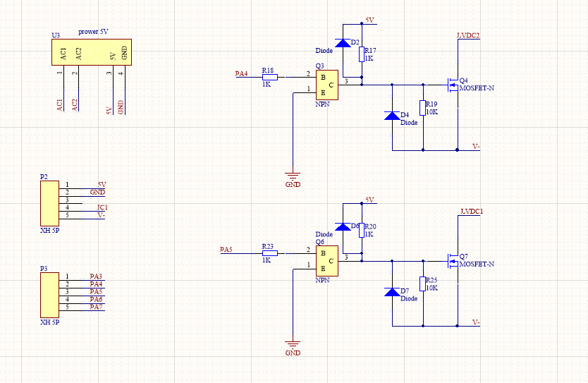The image size is (588, 383).
Task: Click the Q4 MOSFET-N symbol
Action: [x=451, y=85]
